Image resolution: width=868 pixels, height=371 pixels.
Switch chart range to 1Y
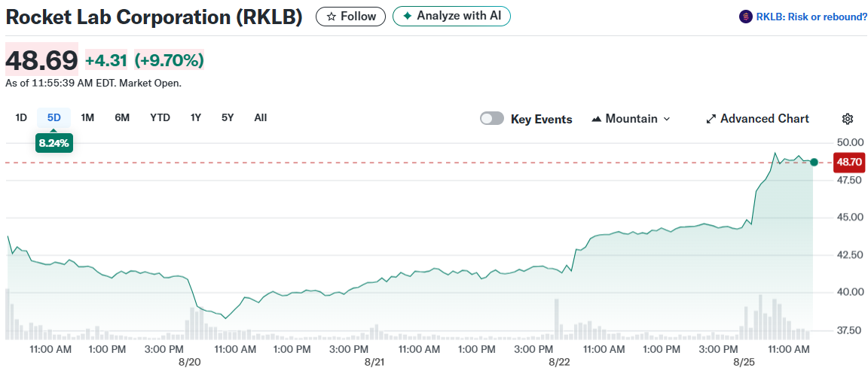tap(195, 117)
